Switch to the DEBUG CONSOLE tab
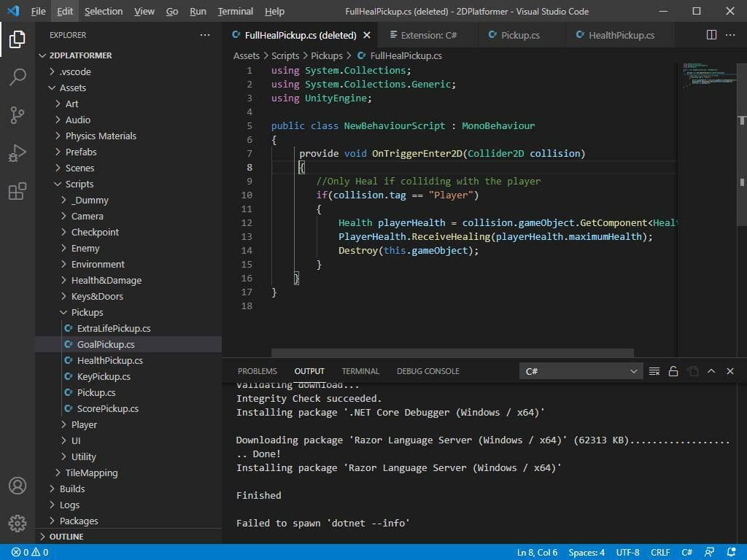The width and height of the screenshot is (747, 560). [x=427, y=371]
